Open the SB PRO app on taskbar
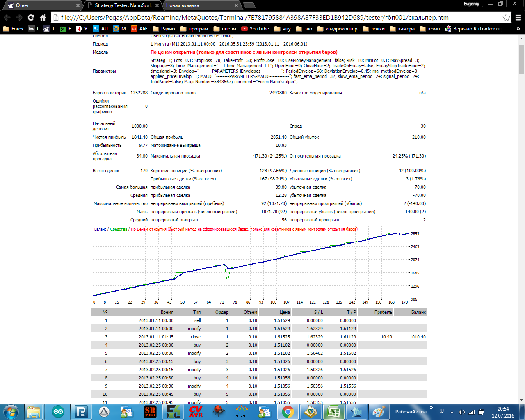 tap(150, 412)
